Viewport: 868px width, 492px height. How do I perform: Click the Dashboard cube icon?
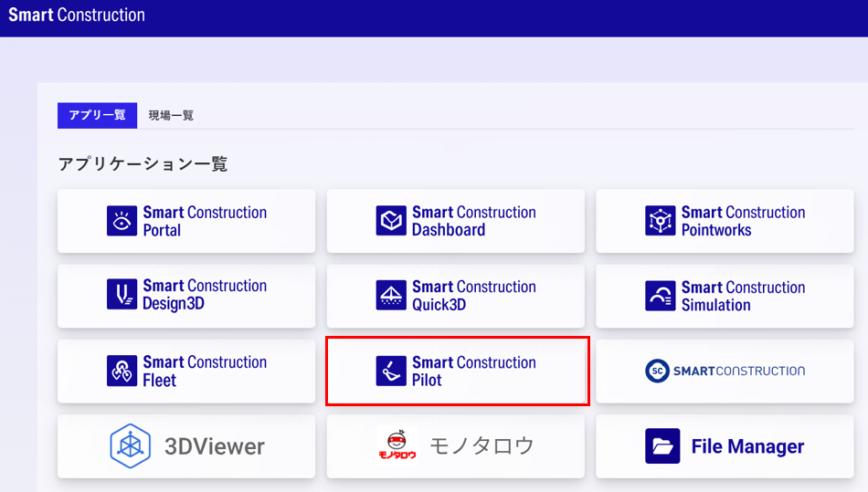391,221
